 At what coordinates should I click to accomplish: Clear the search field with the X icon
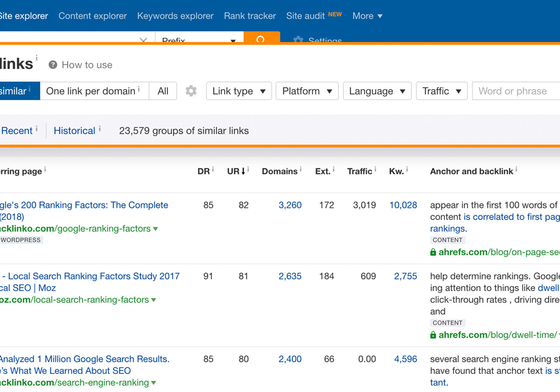coord(143,40)
